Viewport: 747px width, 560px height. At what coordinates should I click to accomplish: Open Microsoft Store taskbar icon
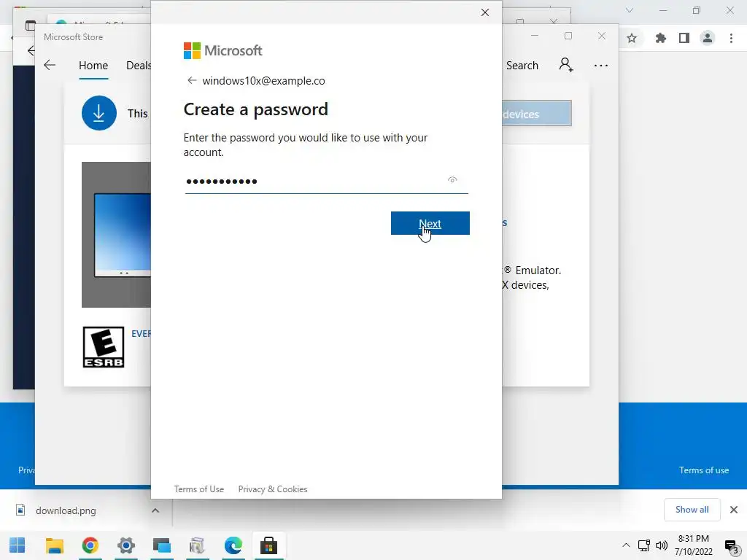tap(268, 545)
